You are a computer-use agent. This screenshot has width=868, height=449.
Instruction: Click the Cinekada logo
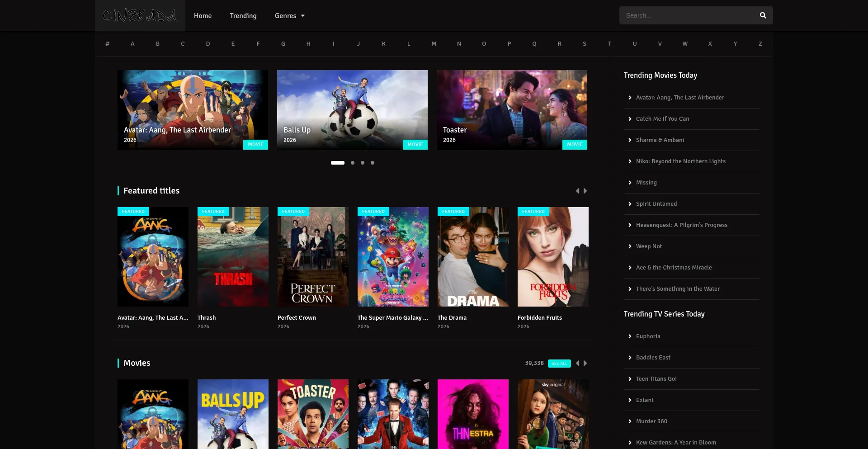140,15
